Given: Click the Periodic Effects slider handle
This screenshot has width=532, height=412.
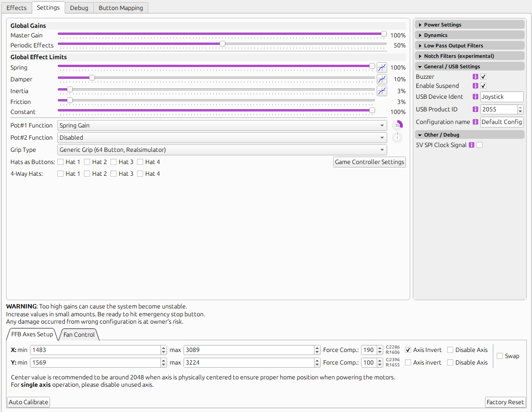Looking at the screenshot, I should click(x=222, y=44).
